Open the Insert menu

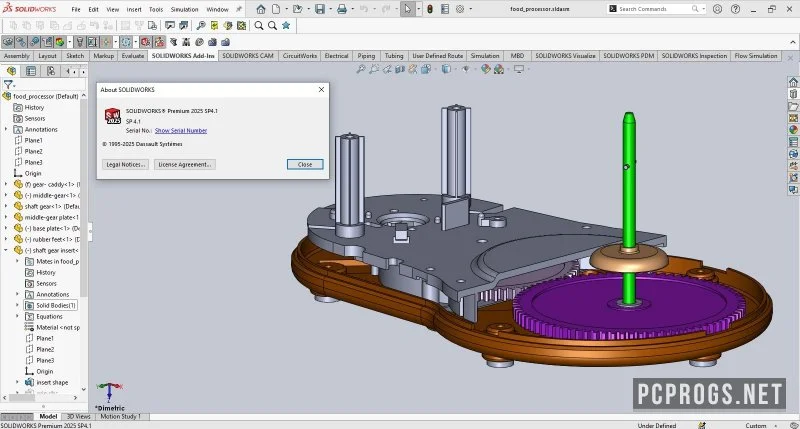134,9
